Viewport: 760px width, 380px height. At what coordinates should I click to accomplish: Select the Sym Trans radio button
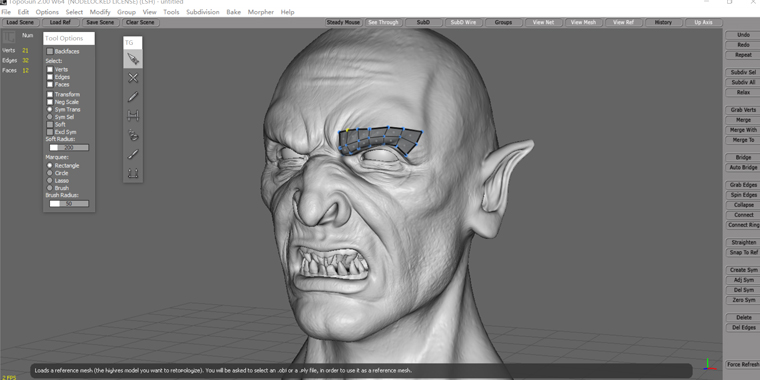[49, 110]
